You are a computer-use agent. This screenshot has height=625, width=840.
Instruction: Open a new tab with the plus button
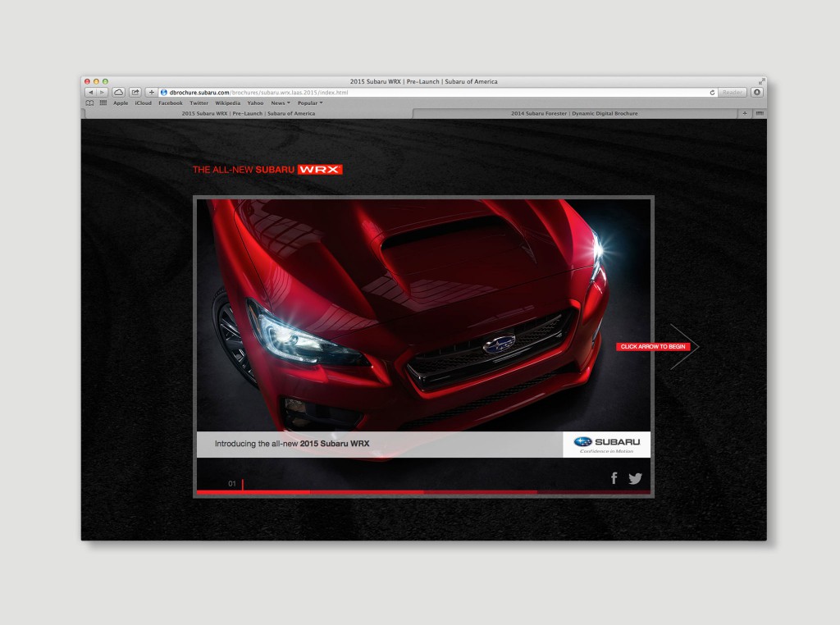[745, 113]
